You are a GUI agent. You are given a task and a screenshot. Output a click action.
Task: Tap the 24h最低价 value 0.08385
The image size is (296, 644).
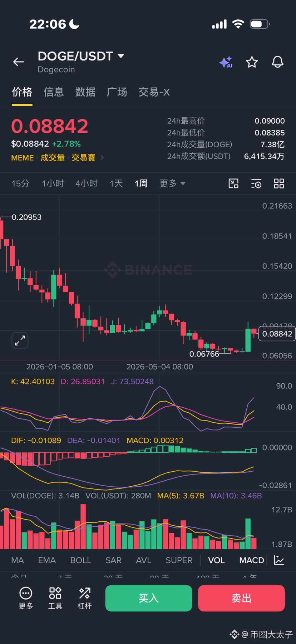270,133
